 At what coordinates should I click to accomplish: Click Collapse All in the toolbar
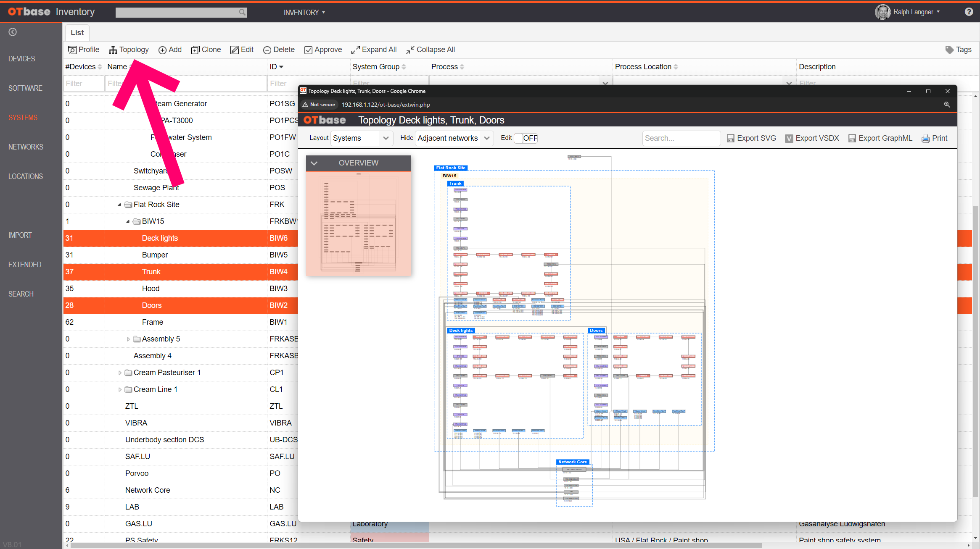coord(430,50)
